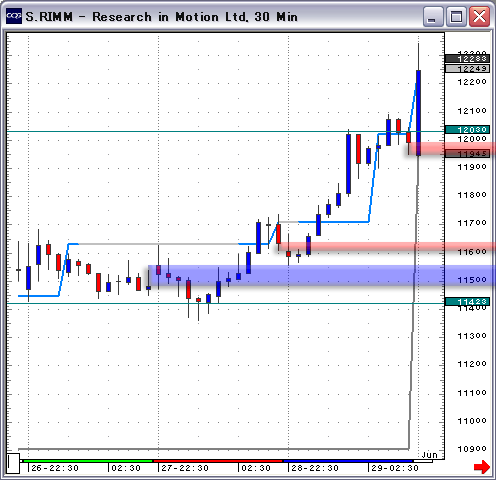Click the green session bar on time axis
The image size is (496, 480).
point(87,461)
